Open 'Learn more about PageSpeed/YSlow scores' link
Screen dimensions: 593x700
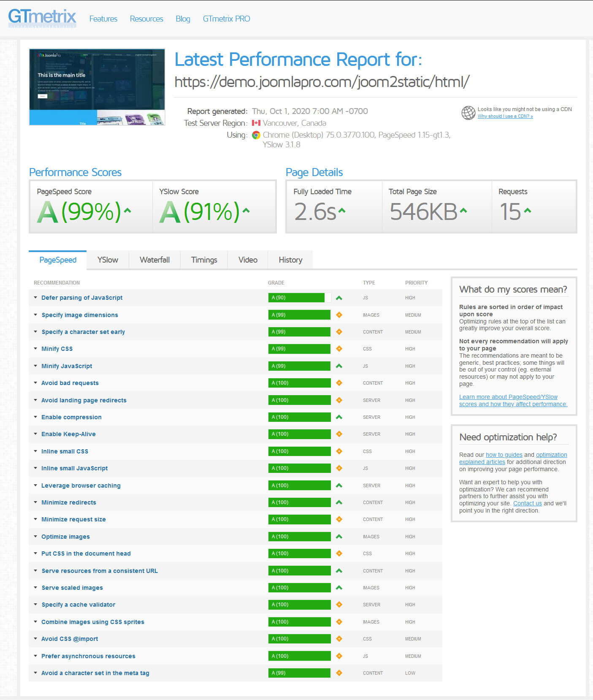(x=513, y=400)
